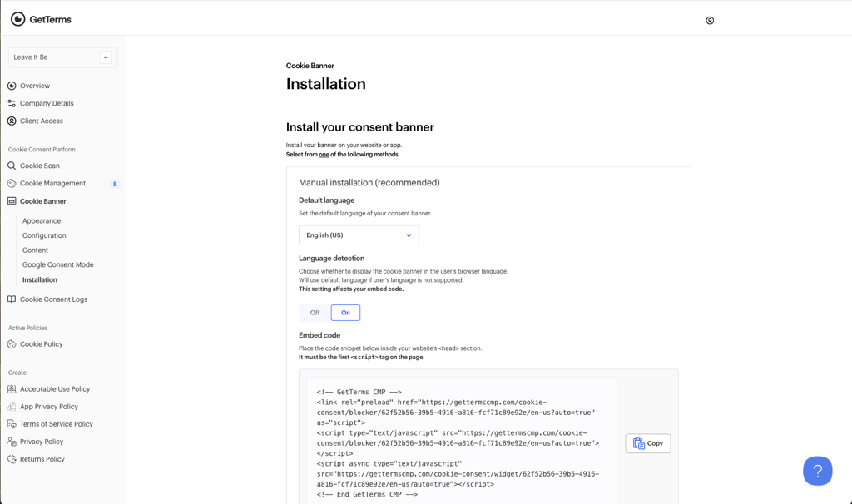Click the 'Create' section label
The height and width of the screenshot is (504, 852).
tap(17, 373)
